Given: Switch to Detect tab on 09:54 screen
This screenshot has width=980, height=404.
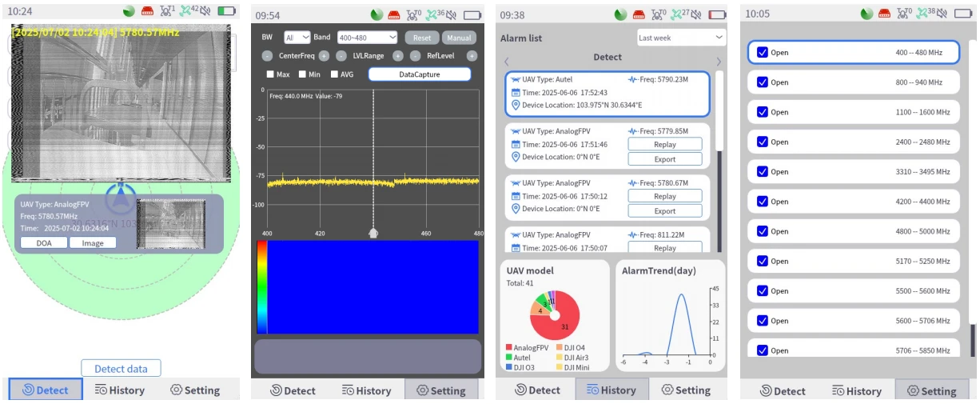Looking at the screenshot, I should click(293, 390).
